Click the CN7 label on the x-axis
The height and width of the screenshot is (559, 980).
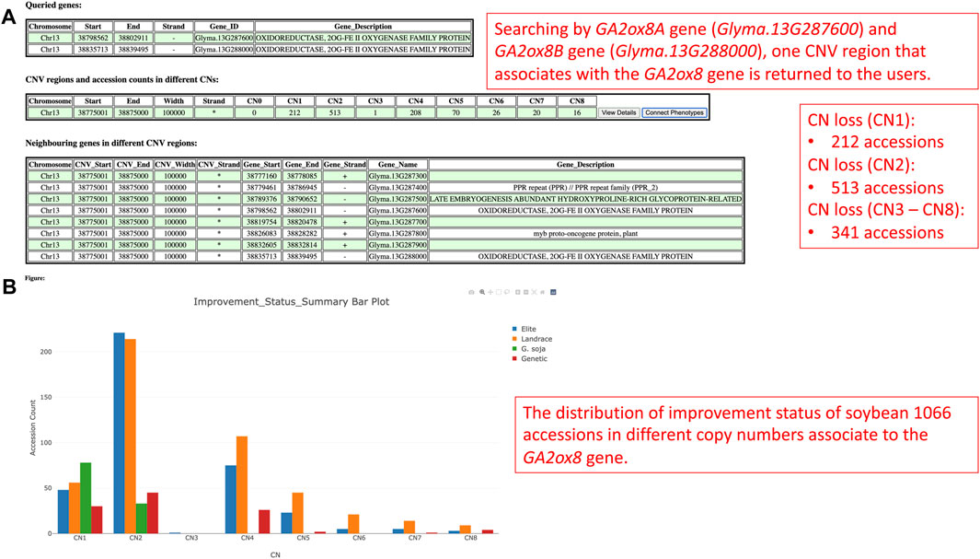coord(414,539)
